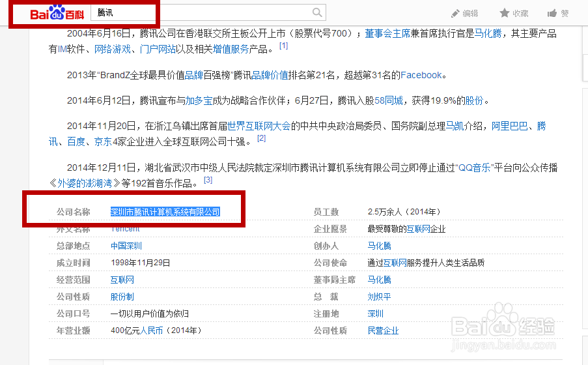
Task: Click the 1998年11月29日 founding date value
Action: [x=141, y=263]
